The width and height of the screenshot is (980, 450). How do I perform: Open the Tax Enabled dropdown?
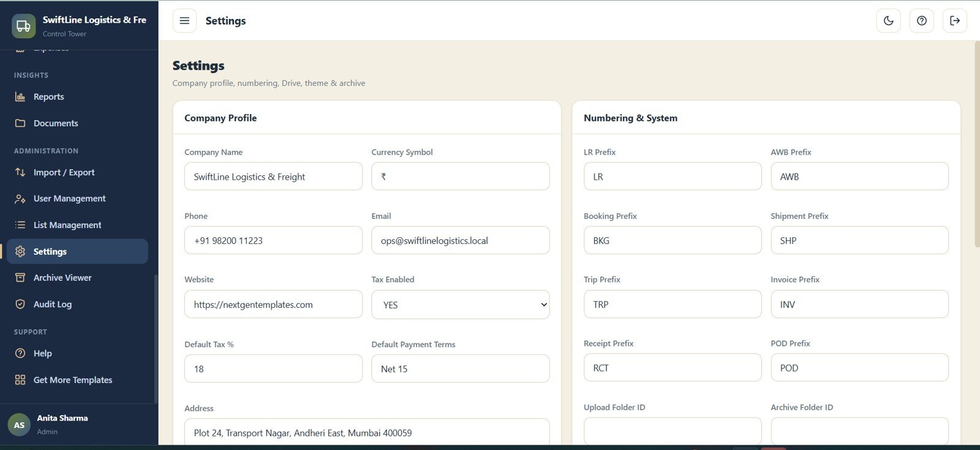[x=461, y=305]
